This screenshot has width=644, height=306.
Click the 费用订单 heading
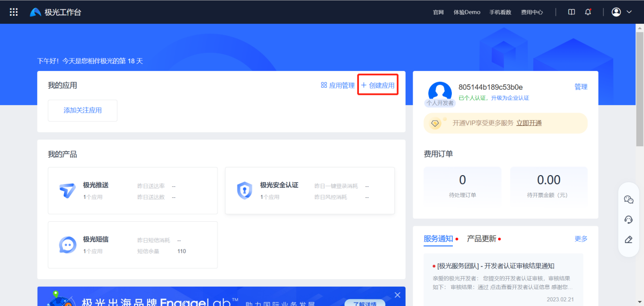tap(438, 153)
